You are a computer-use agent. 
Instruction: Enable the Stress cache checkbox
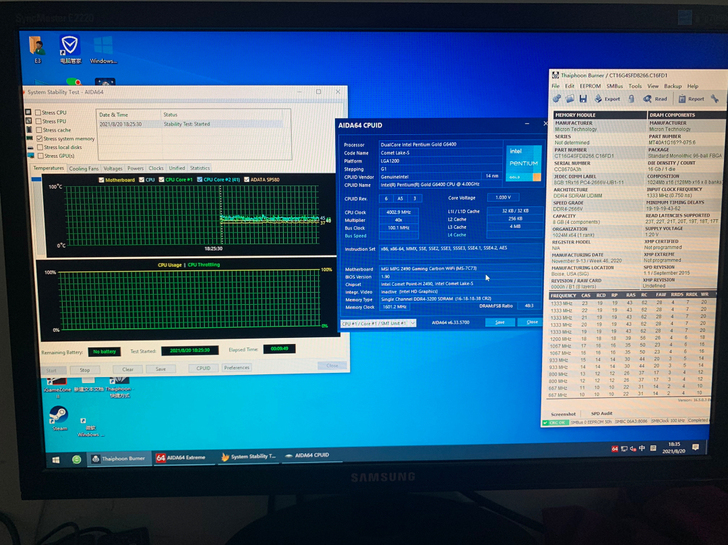[x=39, y=130]
